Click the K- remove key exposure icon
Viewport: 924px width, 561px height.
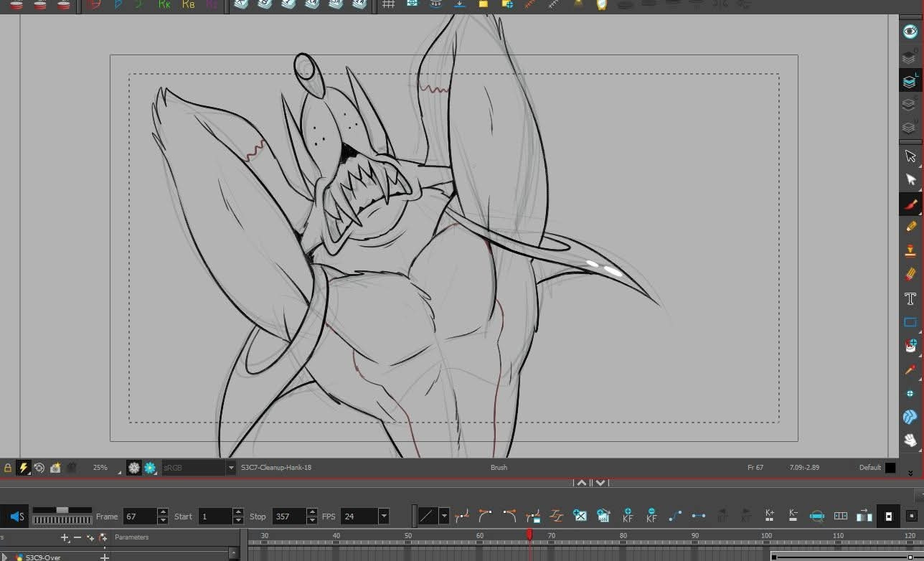[793, 515]
